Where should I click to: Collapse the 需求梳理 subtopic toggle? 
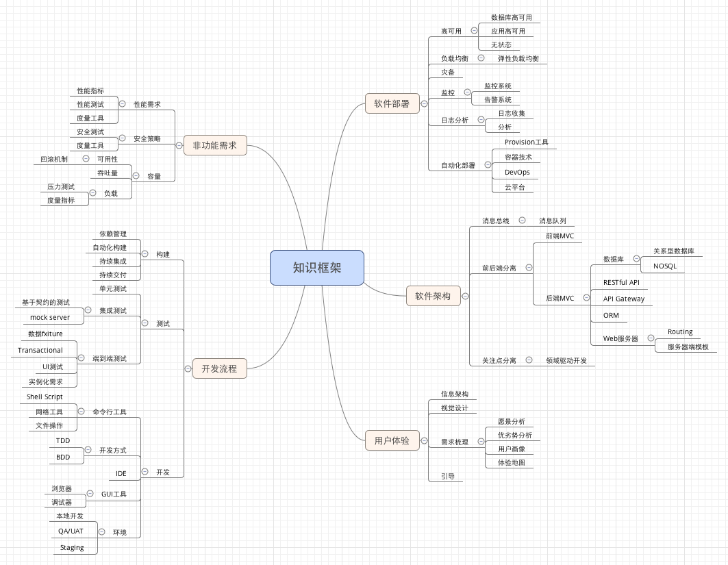481,442
